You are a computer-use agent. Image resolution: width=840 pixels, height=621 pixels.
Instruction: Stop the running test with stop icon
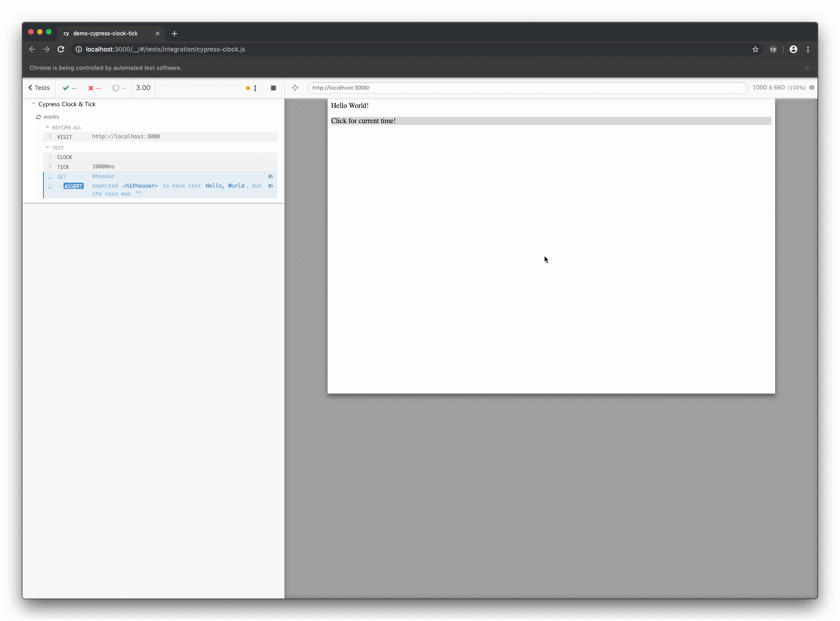point(273,88)
